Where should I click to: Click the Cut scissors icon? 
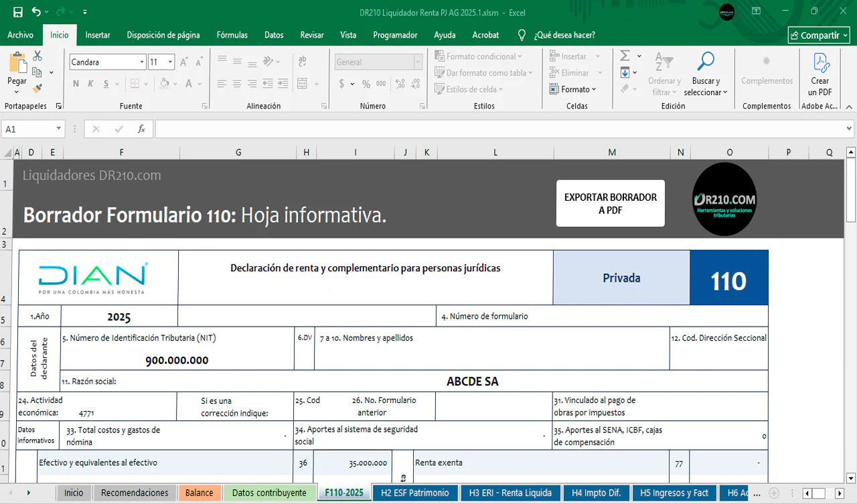click(x=37, y=56)
